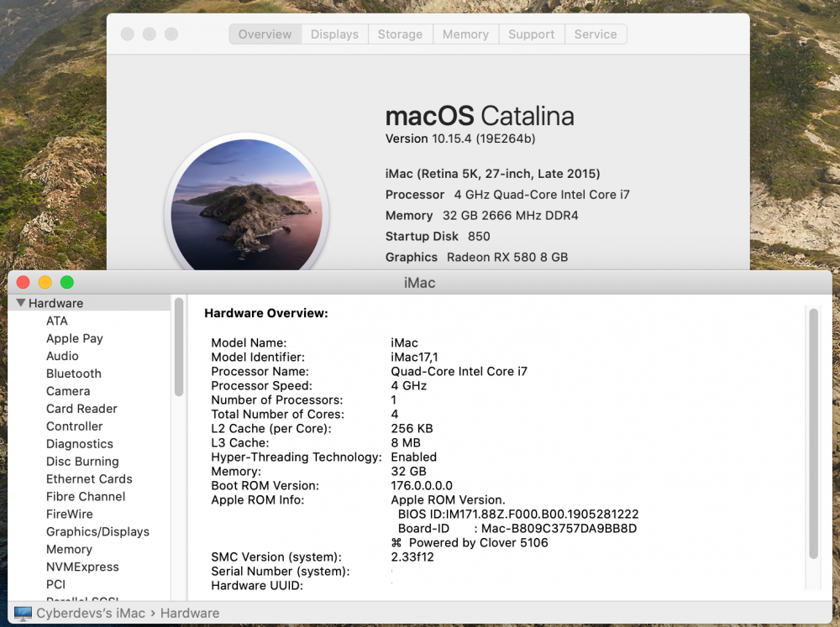Click the Hardware UUID label
This screenshot has height=627, width=840.
pyautogui.click(x=257, y=586)
